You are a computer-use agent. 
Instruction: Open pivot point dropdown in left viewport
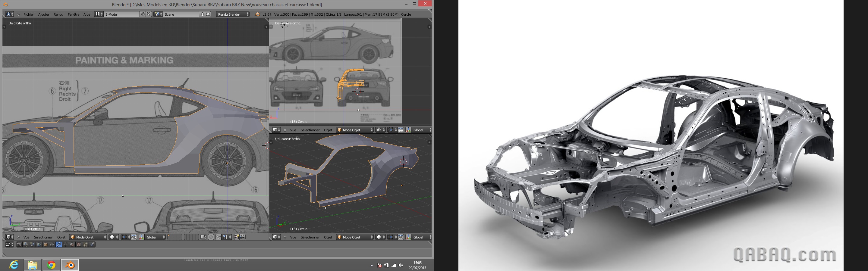pyautogui.click(x=125, y=237)
